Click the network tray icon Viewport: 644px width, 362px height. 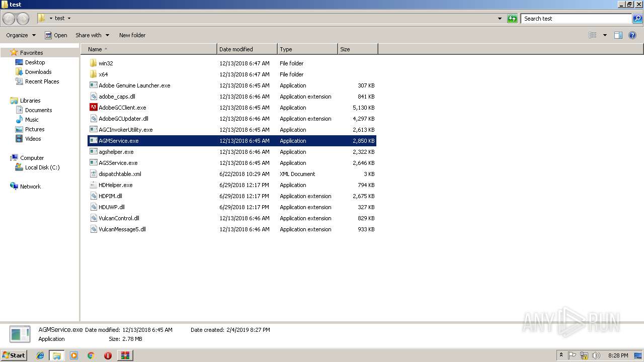pyautogui.click(x=584, y=355)
